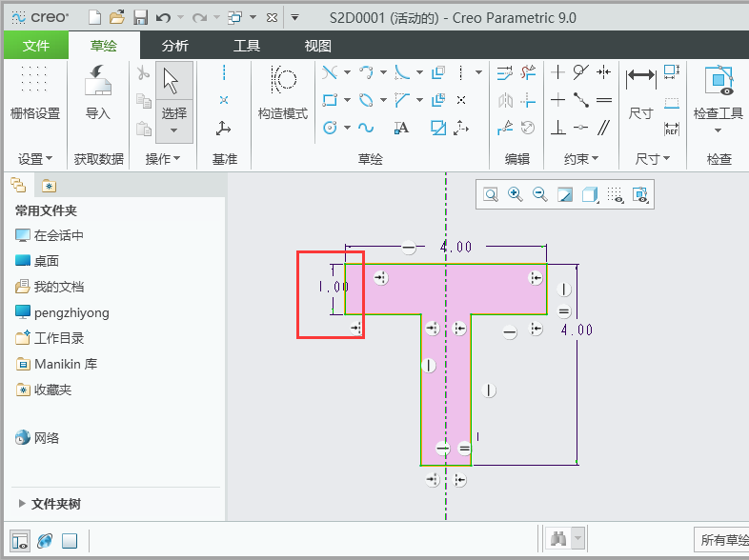
Task: Select the Arc sketch tool
Action: [366, 72]
